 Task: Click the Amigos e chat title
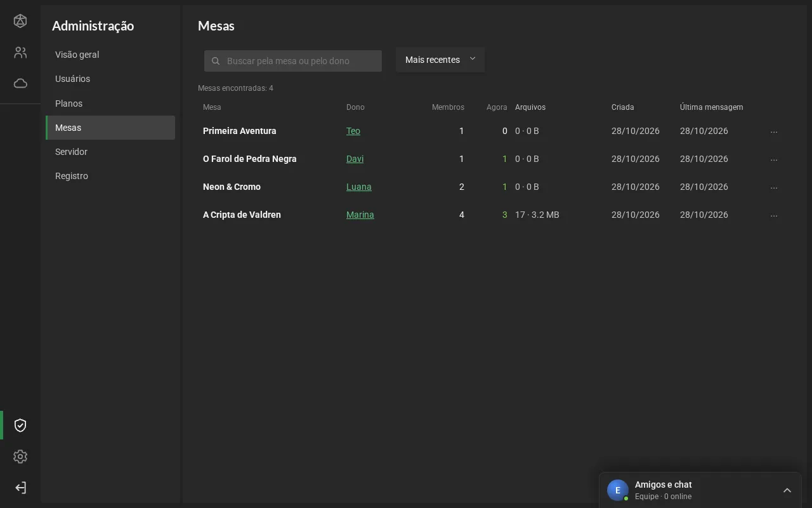pyautogui.click(x=663, y=485)
